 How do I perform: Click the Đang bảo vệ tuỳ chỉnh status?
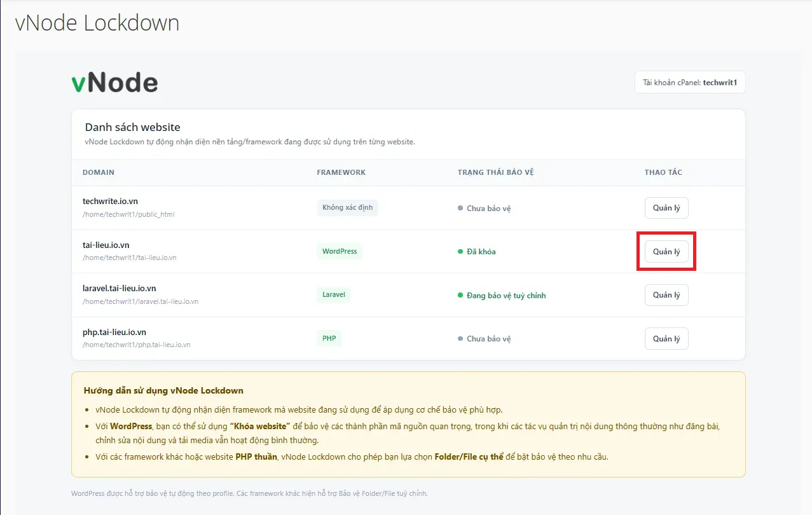click(x=502, y=296)
